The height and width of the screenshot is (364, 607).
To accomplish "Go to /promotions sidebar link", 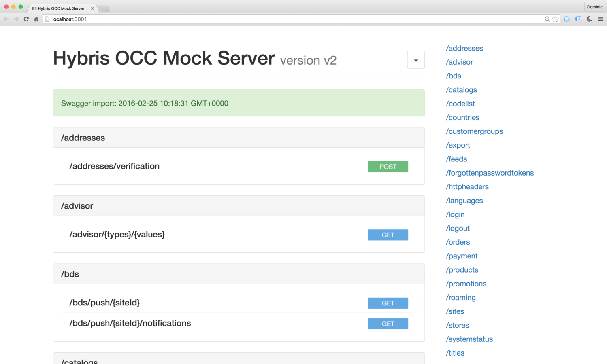I will click(x=466, y=284).
